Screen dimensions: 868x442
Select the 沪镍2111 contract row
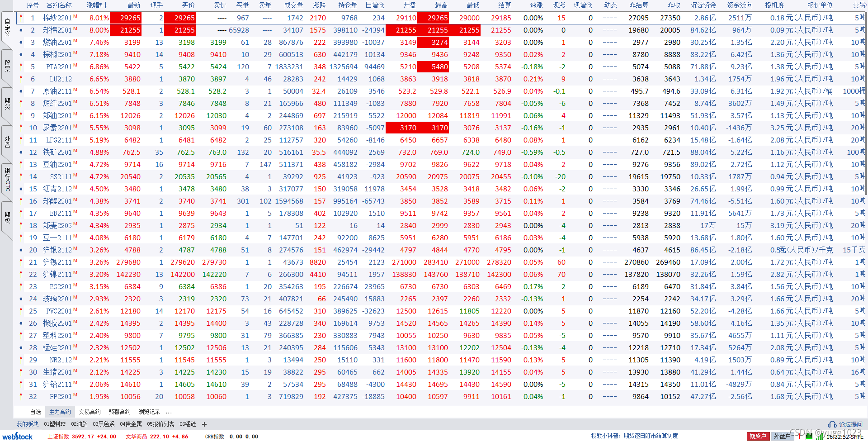[x=441, y=275]
